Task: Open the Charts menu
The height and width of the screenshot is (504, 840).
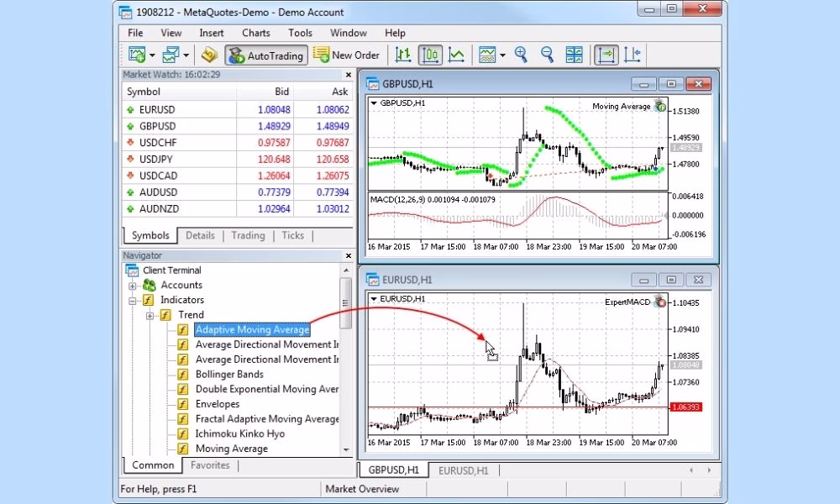Action: pos(256,33)
